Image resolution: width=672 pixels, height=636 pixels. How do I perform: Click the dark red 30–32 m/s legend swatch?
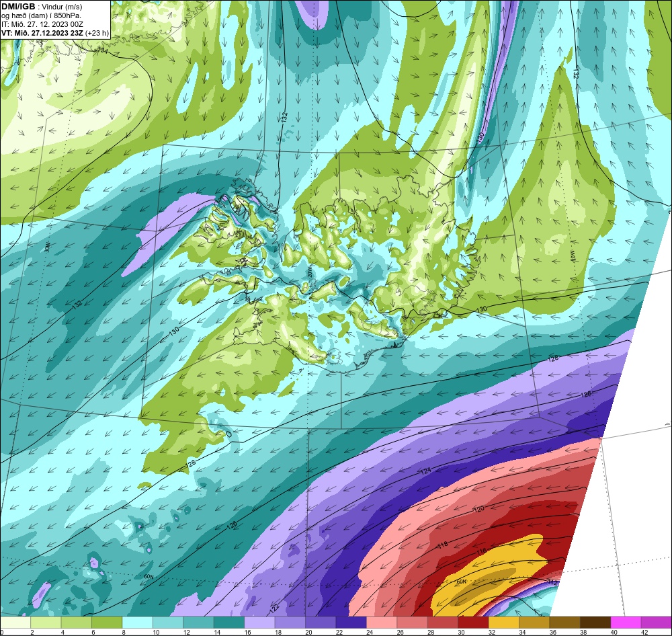click(474, 623)
